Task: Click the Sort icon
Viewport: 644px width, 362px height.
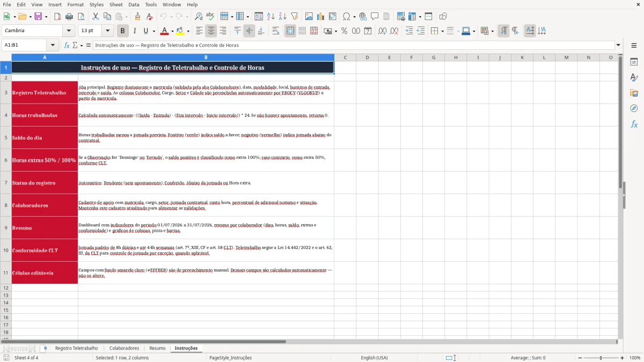Action: pyautogui.click(x=259, y=17)
